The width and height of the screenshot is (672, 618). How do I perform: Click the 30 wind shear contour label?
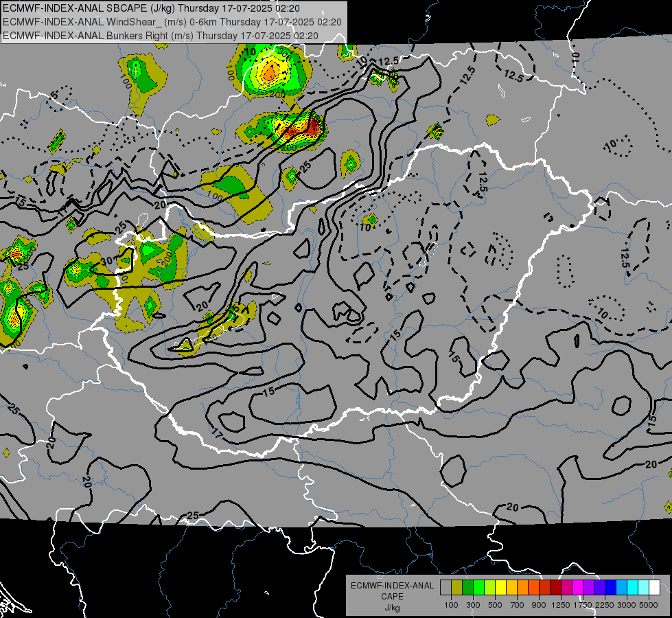click(107, 260)
